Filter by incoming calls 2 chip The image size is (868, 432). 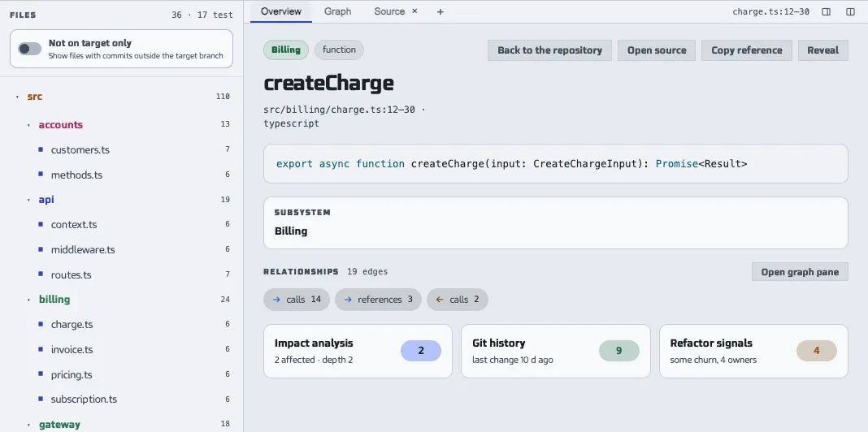(458, 300)
